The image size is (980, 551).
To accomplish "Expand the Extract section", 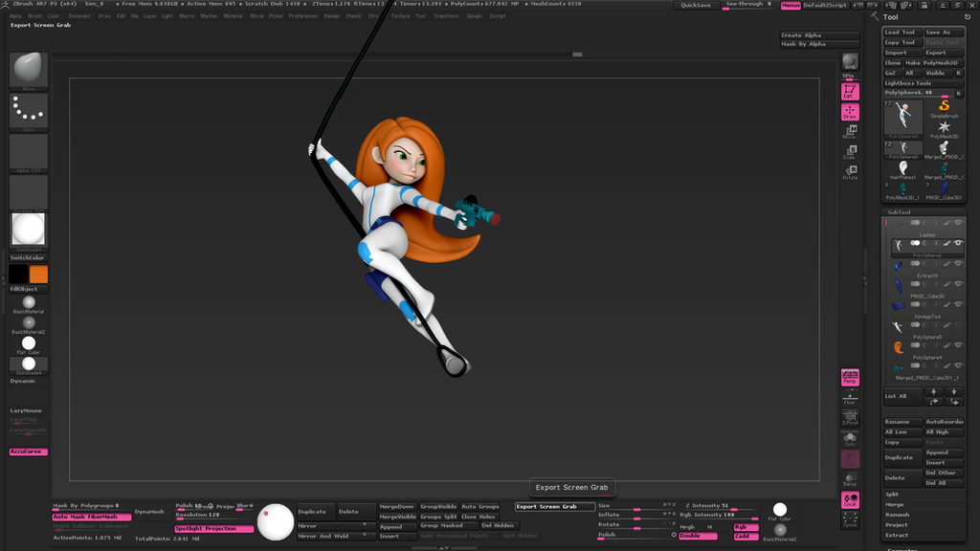I will 897,536.
